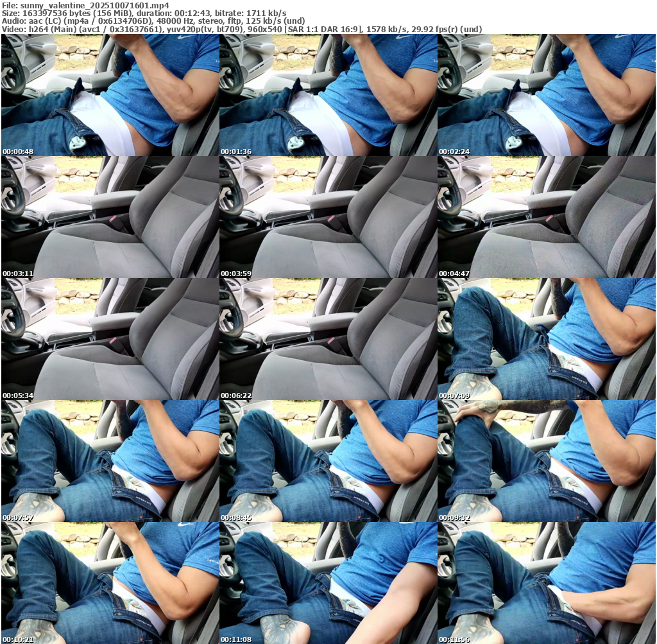Click the frame marked 00:05:34

(110, 339)
